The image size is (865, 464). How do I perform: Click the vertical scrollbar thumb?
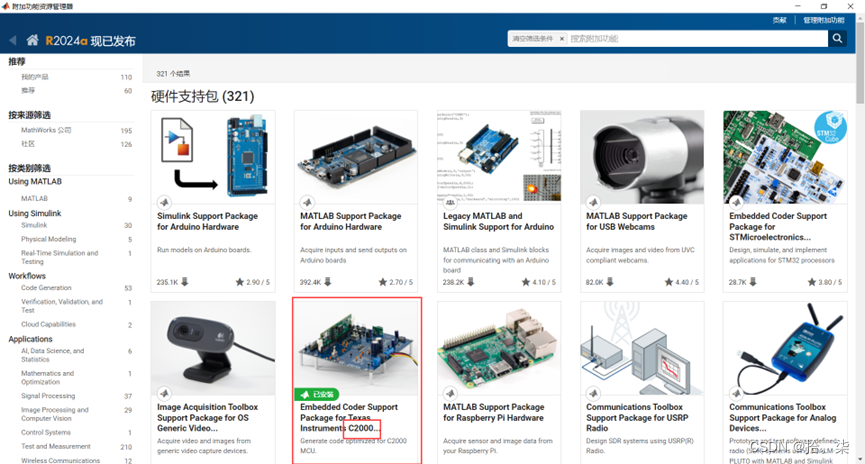(860, 62)
